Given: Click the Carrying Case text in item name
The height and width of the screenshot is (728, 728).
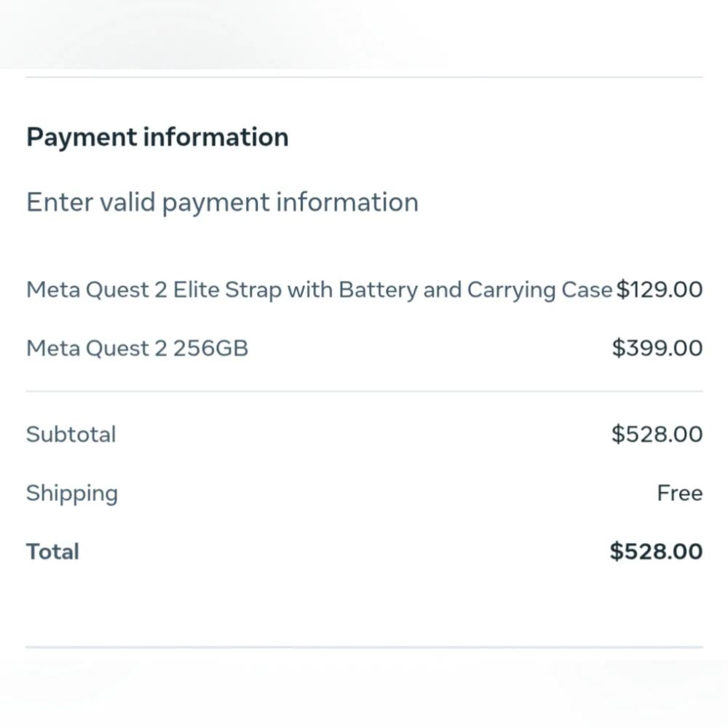Looking at the screenshot, I should coord(540,290).
